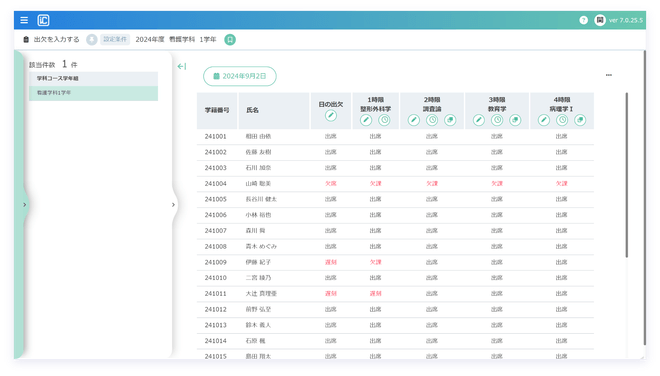Click the 出席 cell for 241001 in 4時限
660x376 pixels.
coord(562,136)
